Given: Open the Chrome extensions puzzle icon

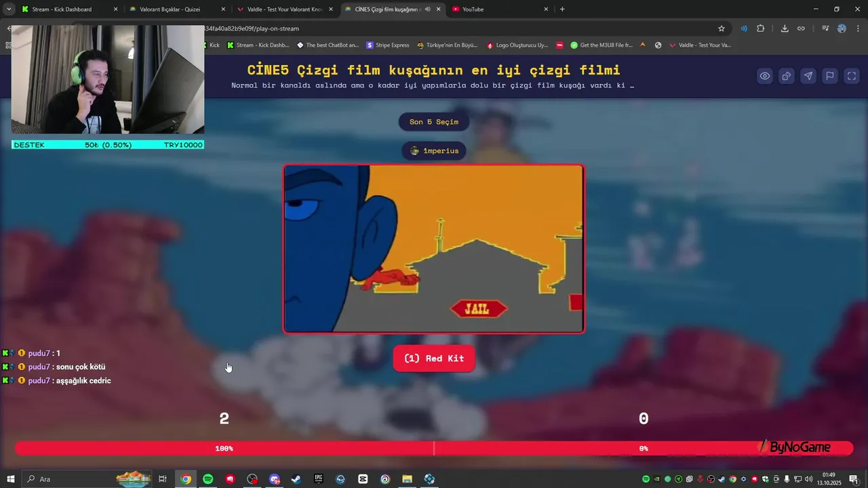Looking at the screenshot, I should [x=761, y=28].
